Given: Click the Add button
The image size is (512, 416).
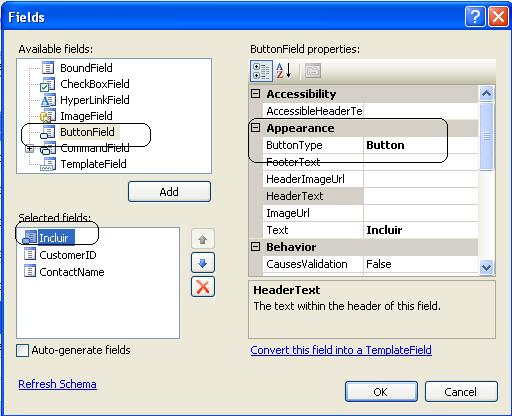Looking at the screenshot, I should pyautogui.click(x=169, y=192).
